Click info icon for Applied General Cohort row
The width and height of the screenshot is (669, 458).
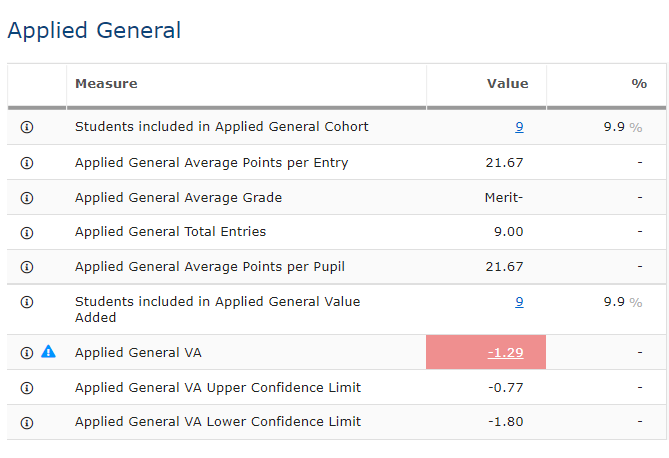coord(27,127)
